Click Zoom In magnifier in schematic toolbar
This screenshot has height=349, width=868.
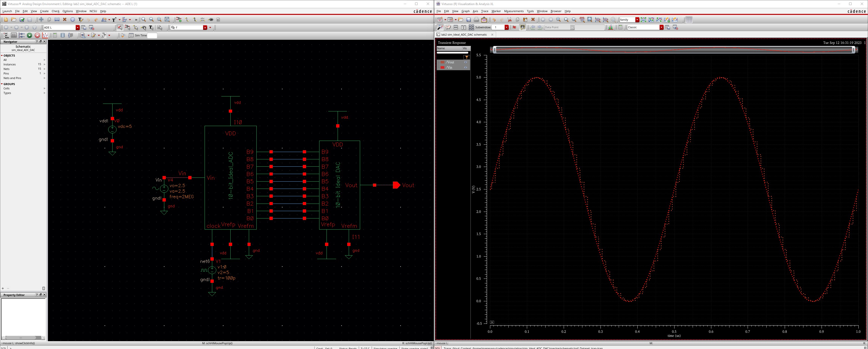(144, 19)
